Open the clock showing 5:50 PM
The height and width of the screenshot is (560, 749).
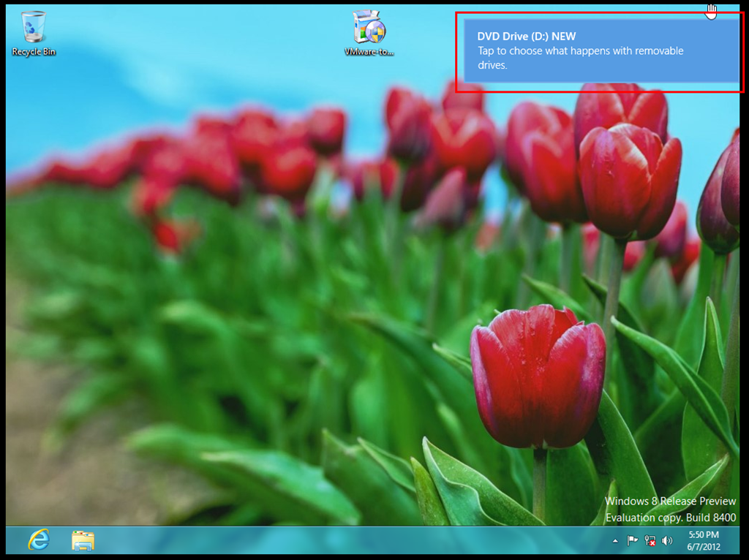pyautogui.click(x=704, y=540)
